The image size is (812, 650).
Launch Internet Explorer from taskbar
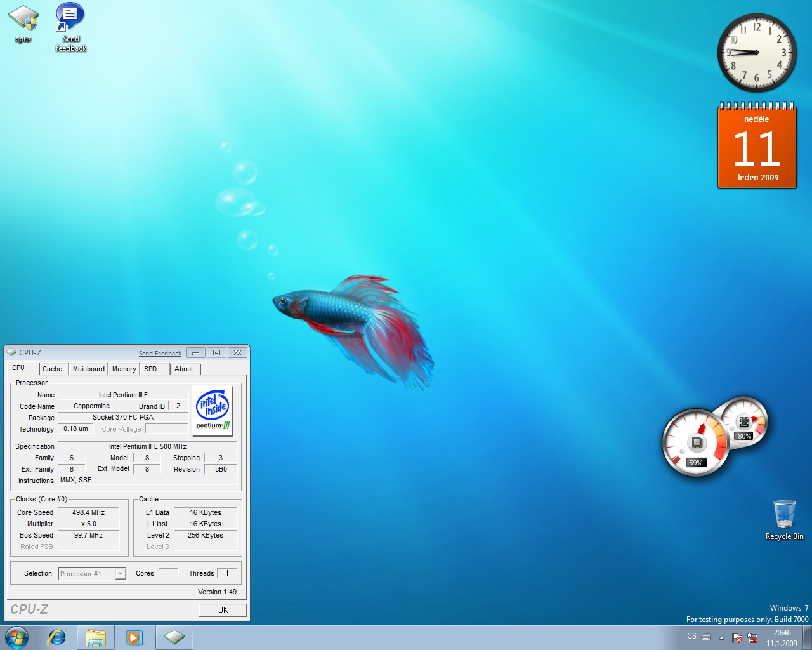(x=57, y=637)
